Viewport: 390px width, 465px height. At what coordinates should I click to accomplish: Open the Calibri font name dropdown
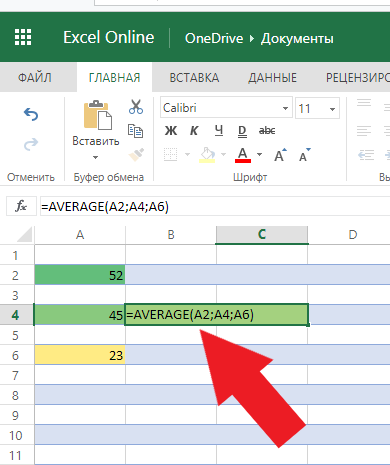[x=226, y=108]
